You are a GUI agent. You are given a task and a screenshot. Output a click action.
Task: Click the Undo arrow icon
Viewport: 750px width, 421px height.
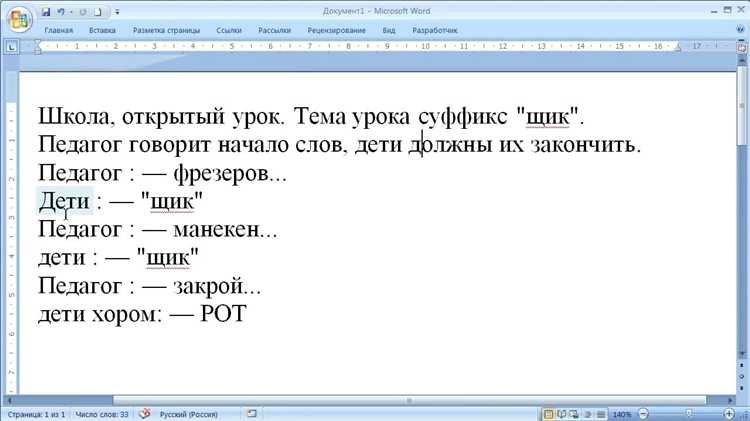click(62, 11)
